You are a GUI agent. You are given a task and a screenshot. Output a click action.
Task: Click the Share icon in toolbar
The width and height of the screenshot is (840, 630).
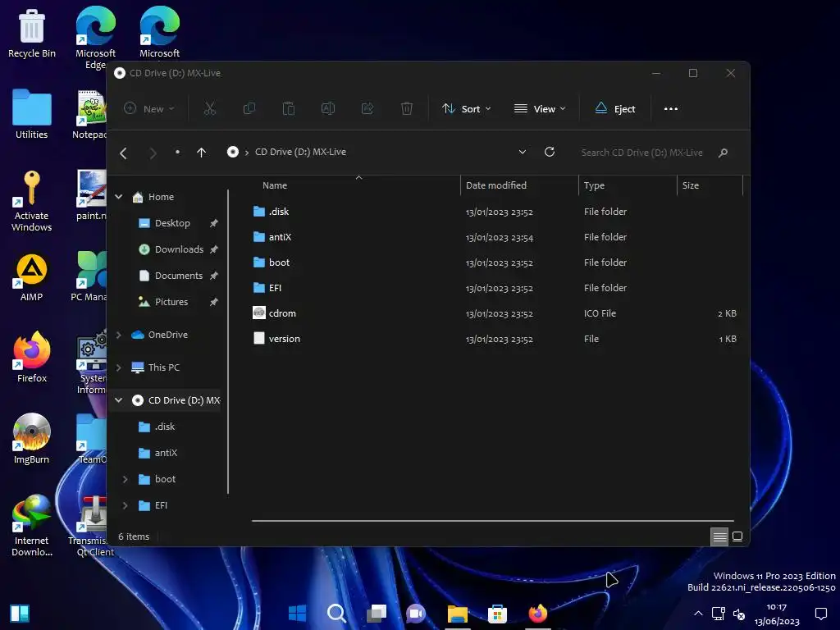click(x=367, y=109)
